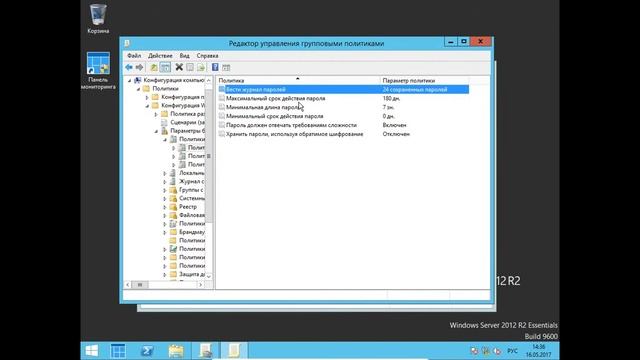The height and width of the screenshot is (360, 640).
Task: Open the Dashboard grid taskbar icon
Action: pyautogui.click(x=118, y=351)
